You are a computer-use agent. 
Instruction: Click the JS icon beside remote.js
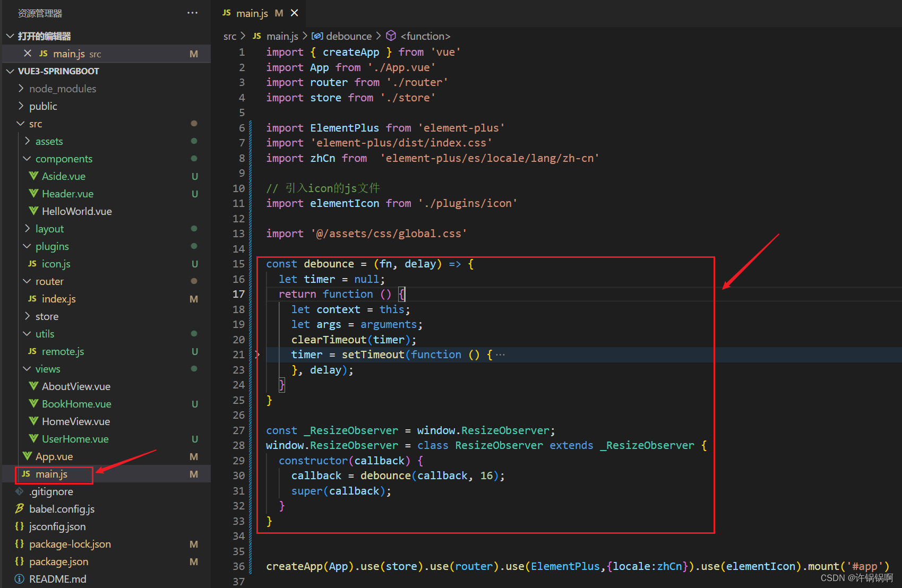pyautogui.click(x=32, y=351)
